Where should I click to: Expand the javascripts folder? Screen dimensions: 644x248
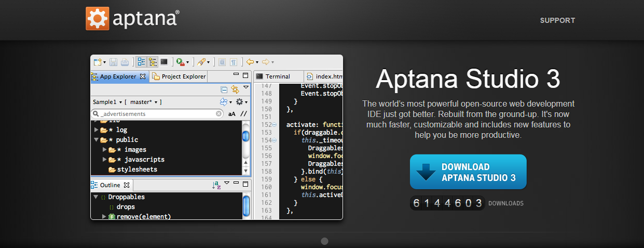[105, 160]
